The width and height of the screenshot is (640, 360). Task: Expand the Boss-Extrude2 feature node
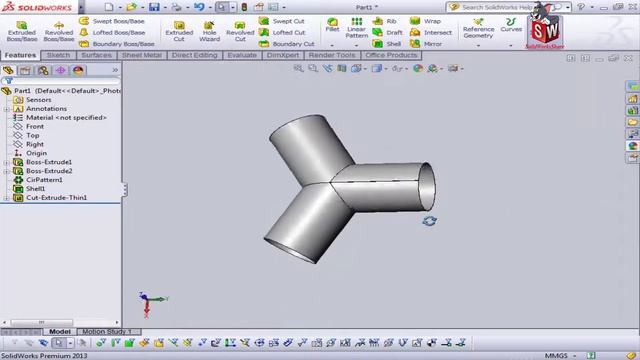point(6,171)
